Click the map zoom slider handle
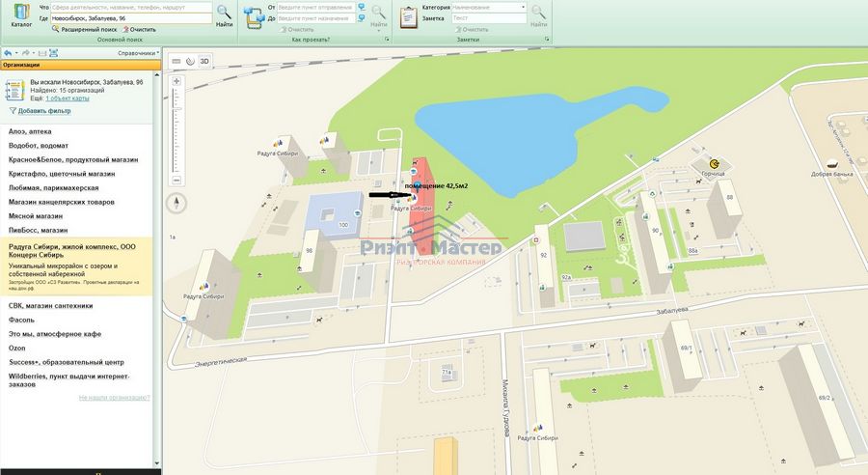Viewport: 868px width, 475px height. tap(176, 109)
